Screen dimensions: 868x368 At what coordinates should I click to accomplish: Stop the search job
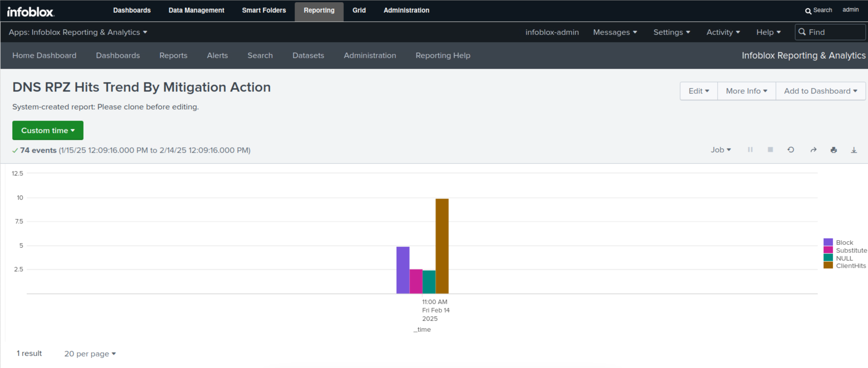(770, 150)
